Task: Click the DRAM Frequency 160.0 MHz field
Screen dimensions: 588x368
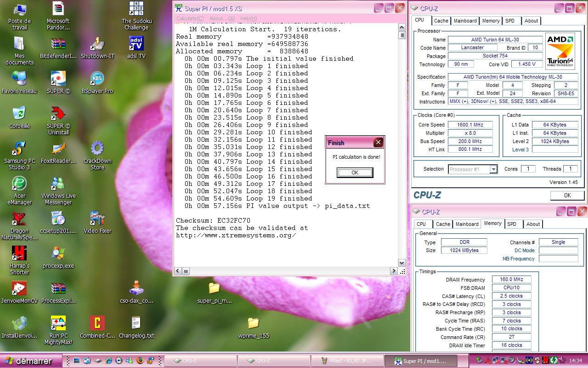Action: [x=512, y=279]
